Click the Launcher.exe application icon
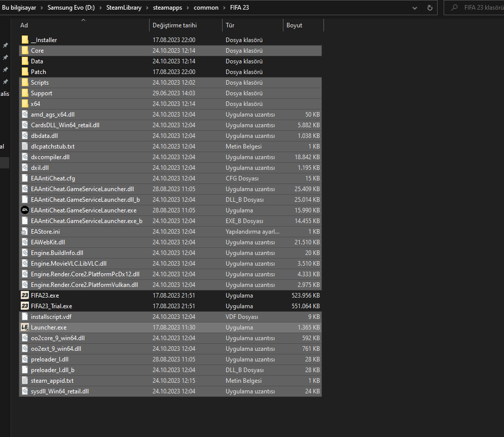The width and height of the screenshot is (504, 437). (x=25, y=327)
